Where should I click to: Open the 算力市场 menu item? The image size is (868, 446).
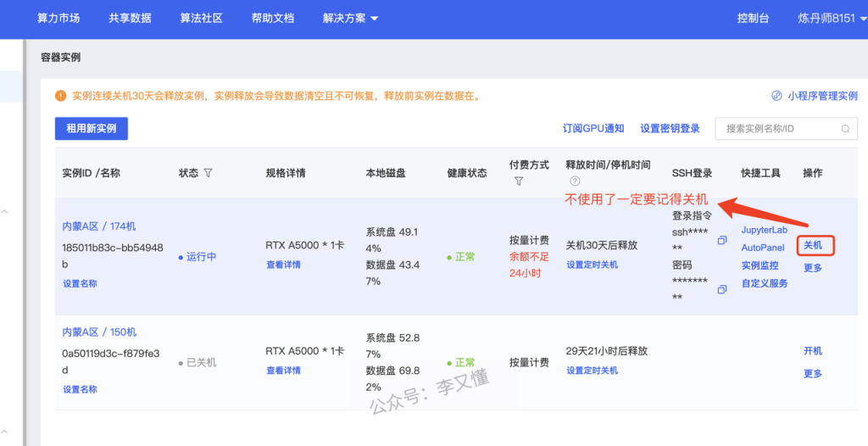pos(58,18)
